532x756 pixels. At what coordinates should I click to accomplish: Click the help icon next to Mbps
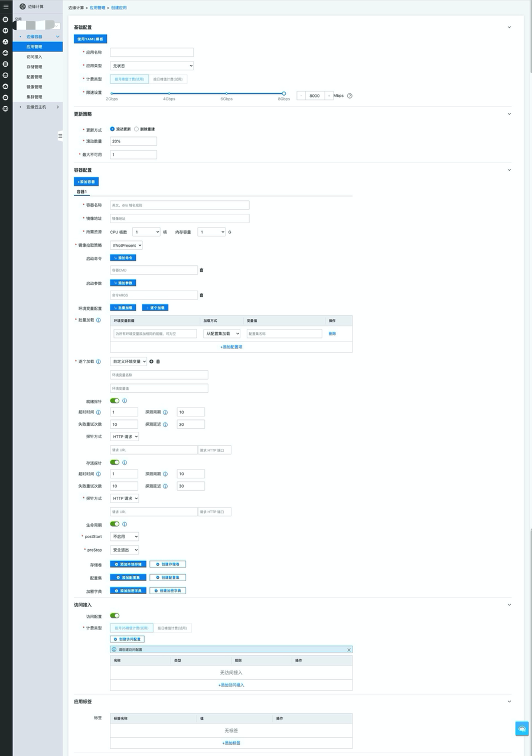click(350, 96)
